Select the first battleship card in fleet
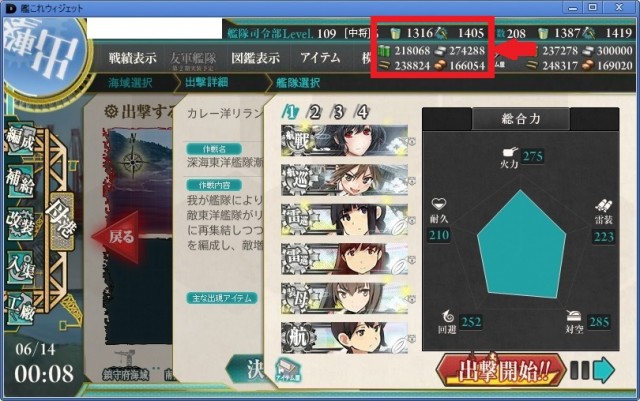Viewport: 640px width, 401px height. [344, 140]
